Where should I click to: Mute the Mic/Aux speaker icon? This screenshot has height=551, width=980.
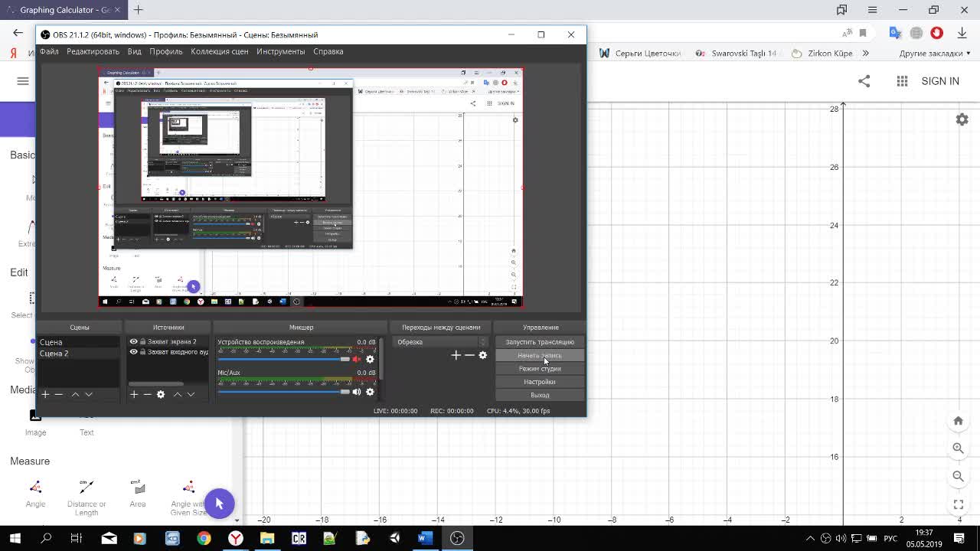pos(356,392)
